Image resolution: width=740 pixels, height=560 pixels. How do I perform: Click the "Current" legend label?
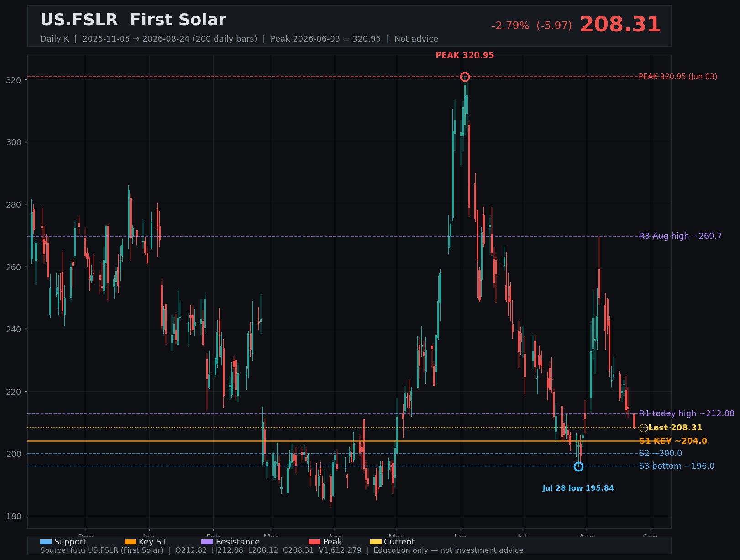tap(399, 542)
